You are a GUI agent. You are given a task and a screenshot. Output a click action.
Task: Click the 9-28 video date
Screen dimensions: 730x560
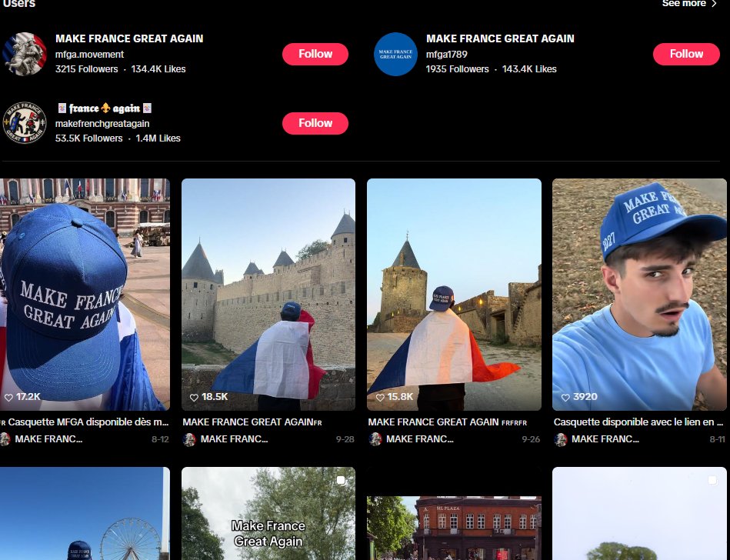pos(345,439)
